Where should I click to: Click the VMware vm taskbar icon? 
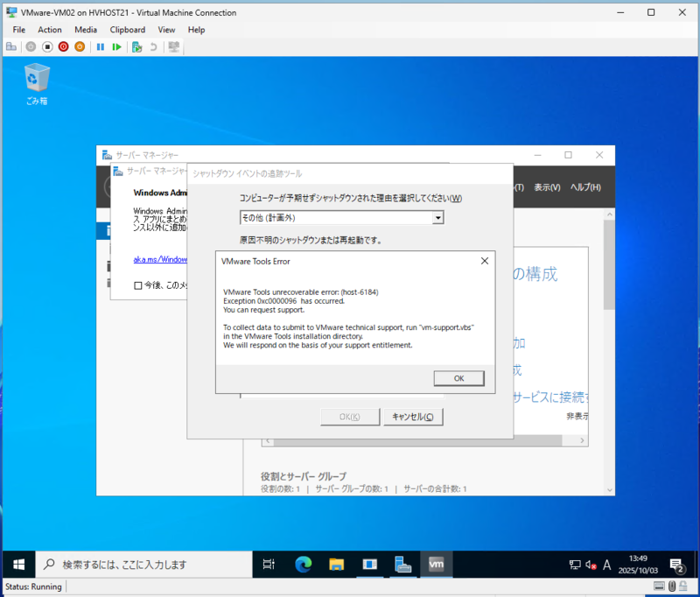[x=436, y=565]
